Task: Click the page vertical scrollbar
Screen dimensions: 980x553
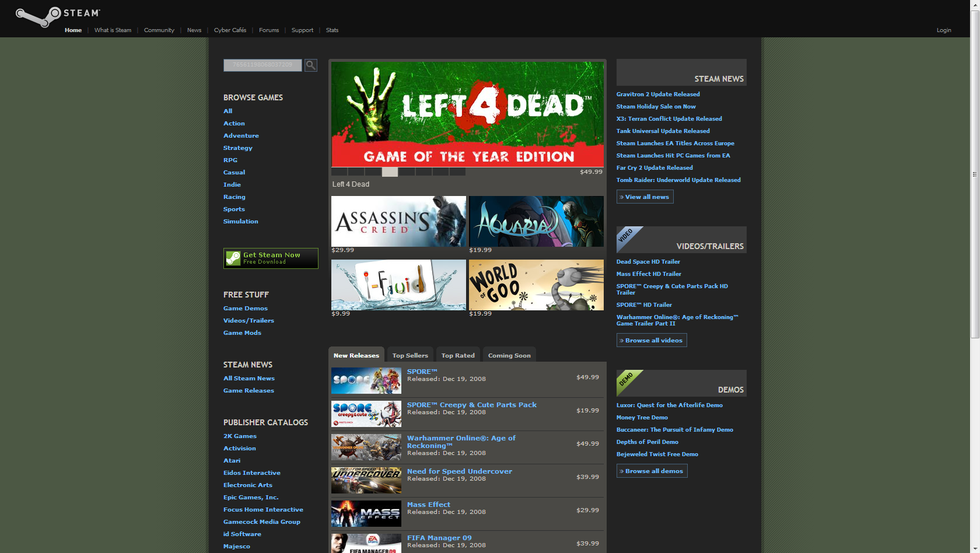Action: coord(975,174)
